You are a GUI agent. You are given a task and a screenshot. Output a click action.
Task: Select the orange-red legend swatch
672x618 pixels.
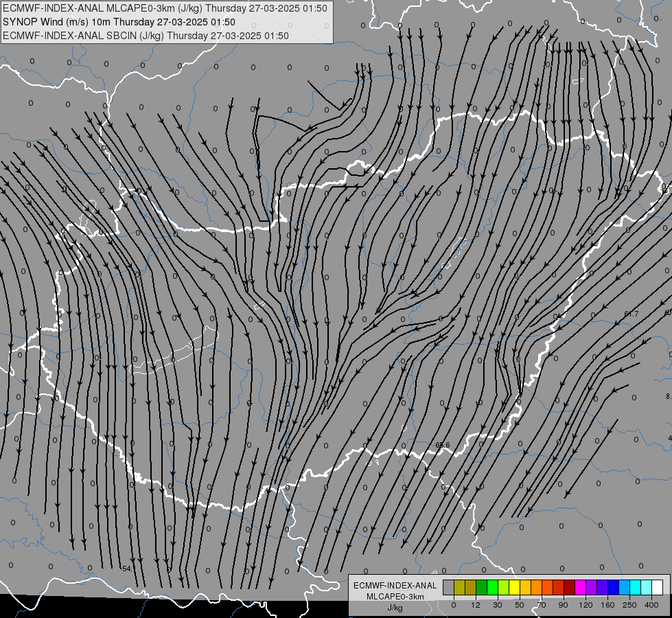click(548, 587)
